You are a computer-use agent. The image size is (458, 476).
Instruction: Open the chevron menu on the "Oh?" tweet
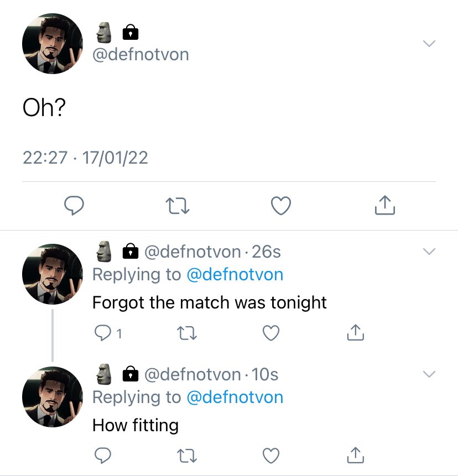[x=429, y=44]
